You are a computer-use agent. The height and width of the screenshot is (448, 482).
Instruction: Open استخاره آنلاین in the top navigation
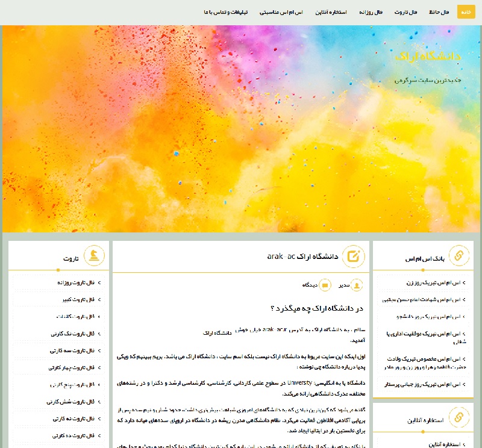pos(331,12)
